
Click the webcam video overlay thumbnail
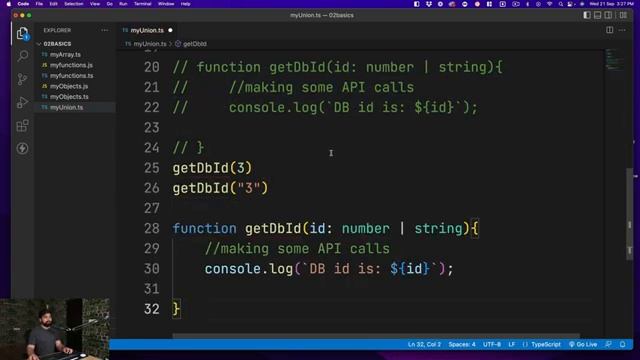point(55,329)
